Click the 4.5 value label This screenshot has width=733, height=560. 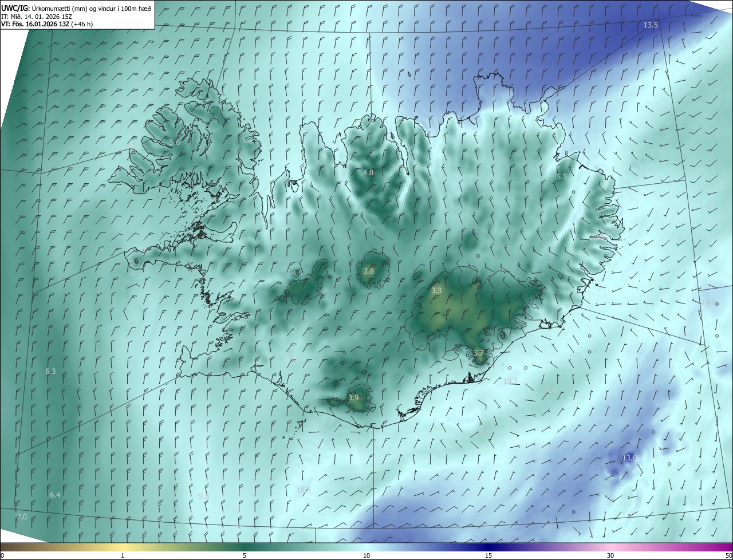click(297, 274)
